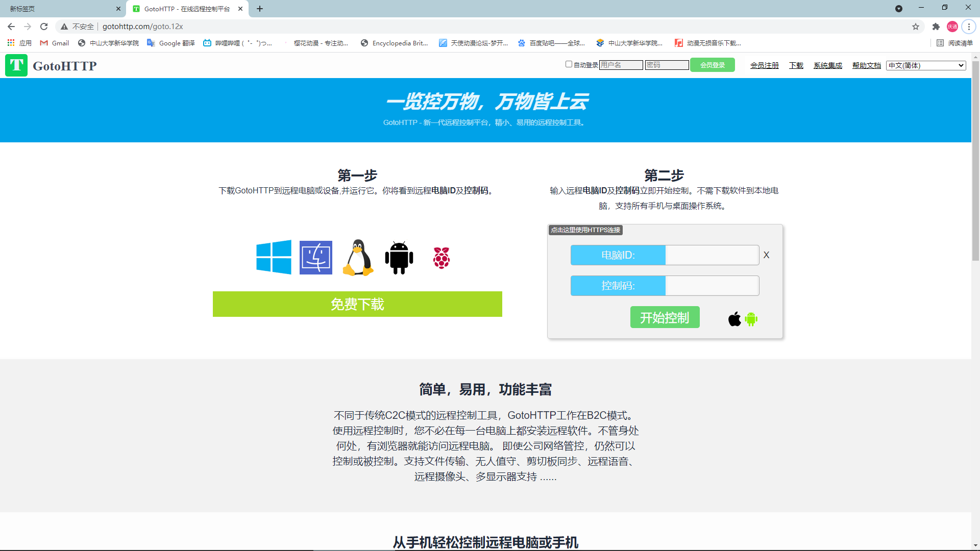Open the browser extensions puzzle menu
Screen dimensions: 980x551
tap(936, 27)
